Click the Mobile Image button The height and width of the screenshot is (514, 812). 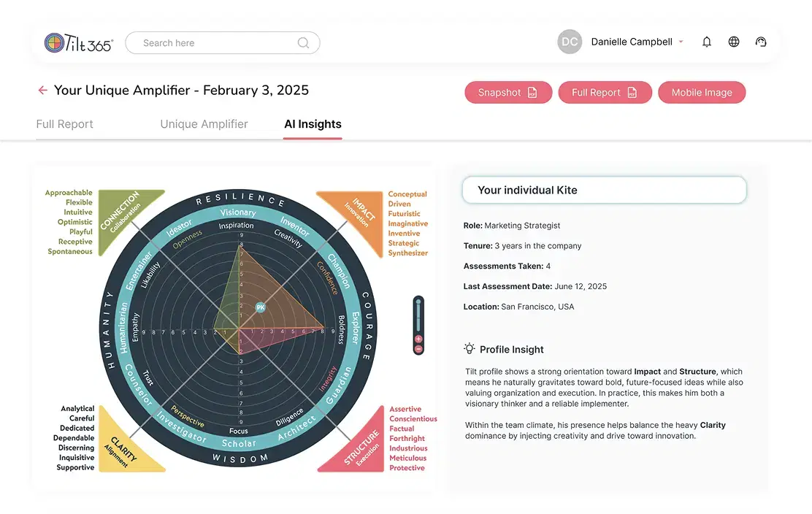tap(702, 93)
